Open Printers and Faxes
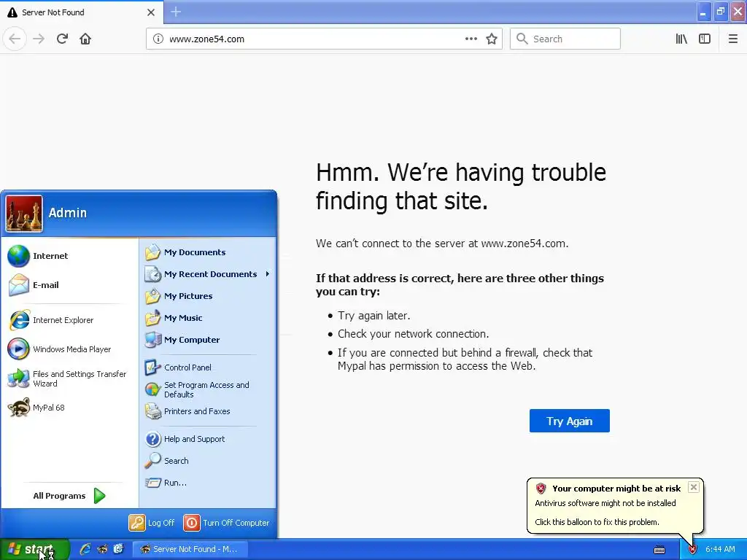Image resolution: width=747 pixels, height=560 pixels. 208,411
